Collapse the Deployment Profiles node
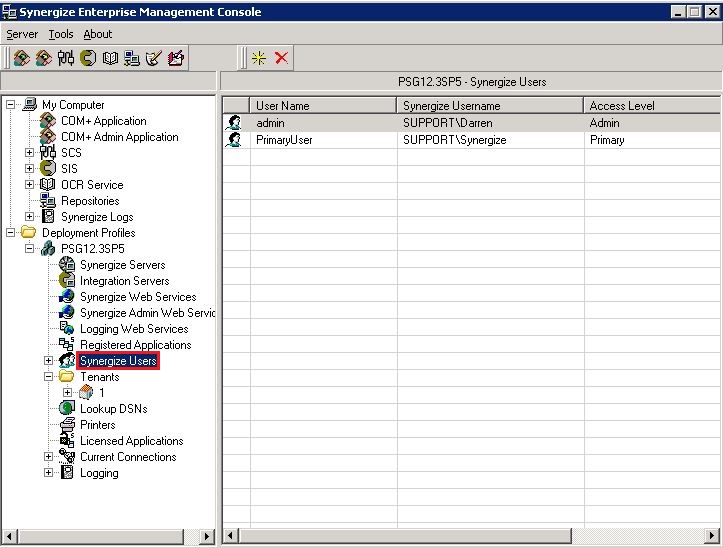This screenshot has height=548, width=723. 10,232
